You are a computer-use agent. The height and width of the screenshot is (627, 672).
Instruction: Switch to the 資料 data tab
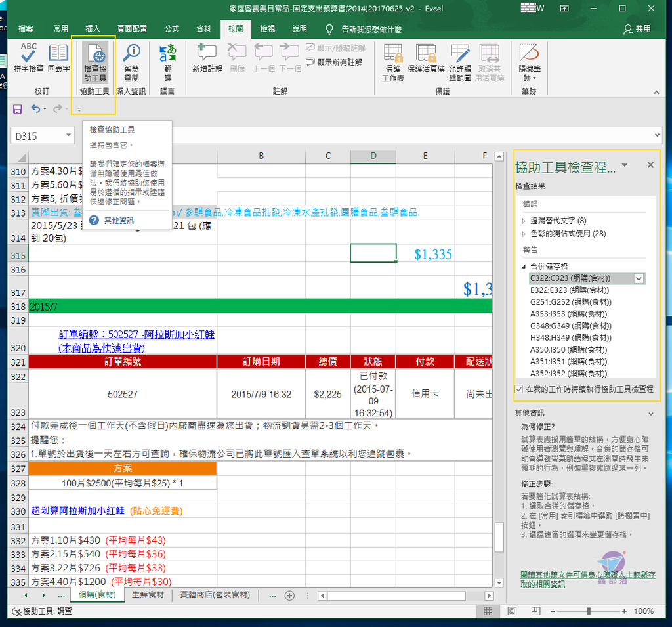[x=203, y=29]
